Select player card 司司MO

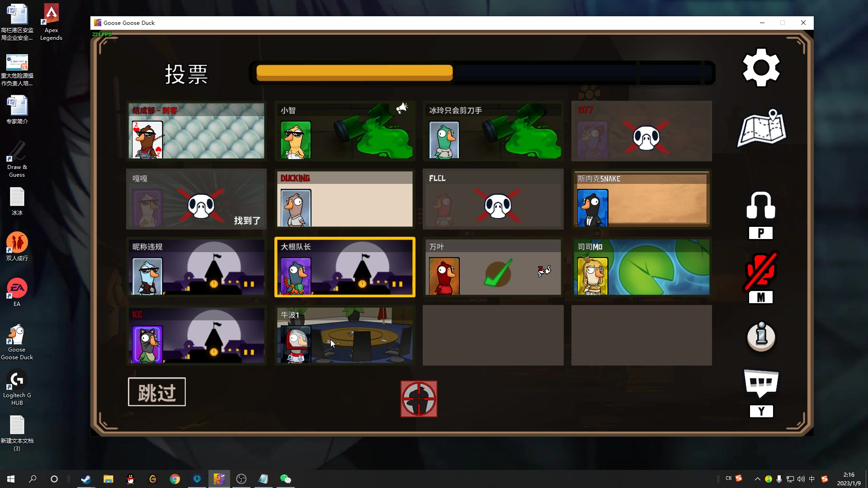641,267
